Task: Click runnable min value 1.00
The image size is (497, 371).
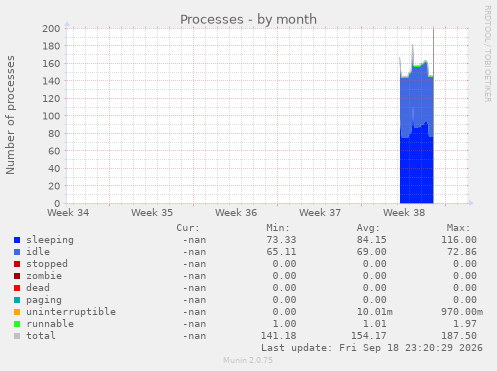Action: point(284,324)
